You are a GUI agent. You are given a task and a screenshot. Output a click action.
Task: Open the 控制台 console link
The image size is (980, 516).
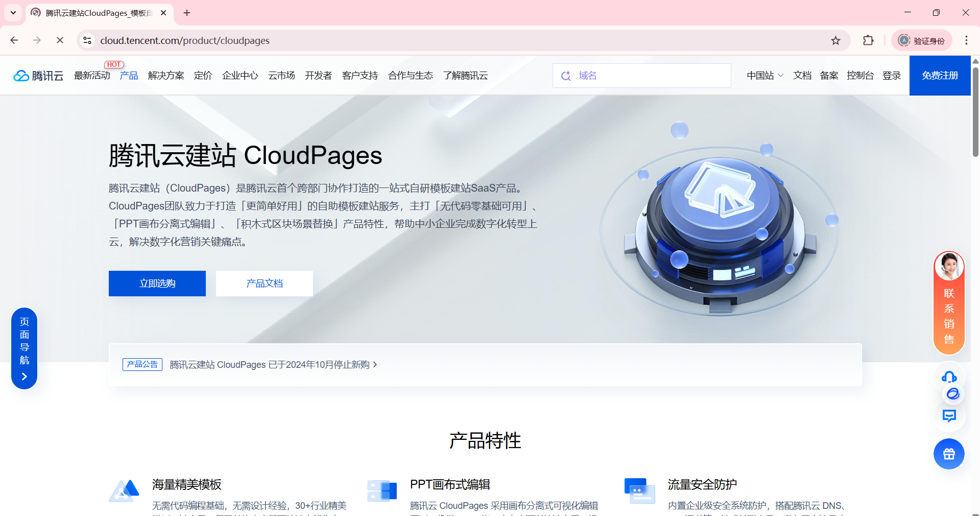tap(860, 76)
